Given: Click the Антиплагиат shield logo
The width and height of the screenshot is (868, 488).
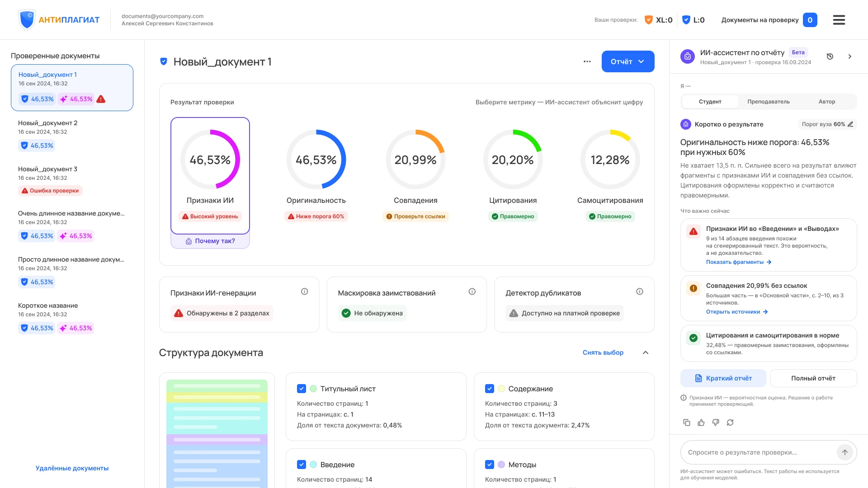Looking at the screenshot, I should tap(27, 20).
